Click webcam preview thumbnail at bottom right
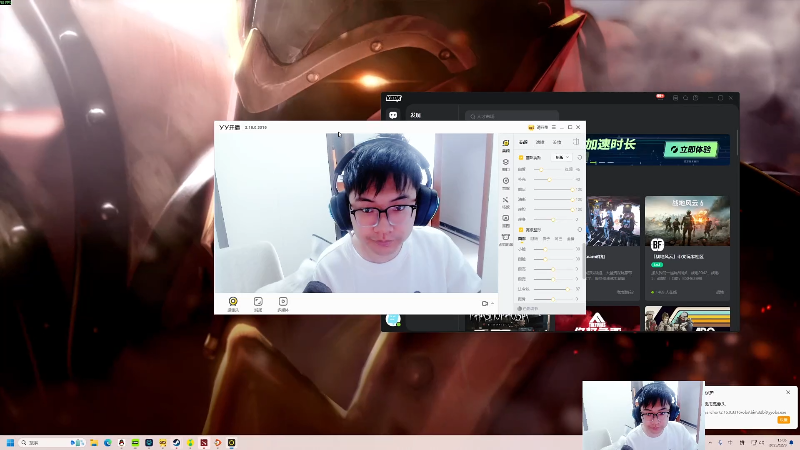Viewport: 800px width, 450px height. coord(643,415)
